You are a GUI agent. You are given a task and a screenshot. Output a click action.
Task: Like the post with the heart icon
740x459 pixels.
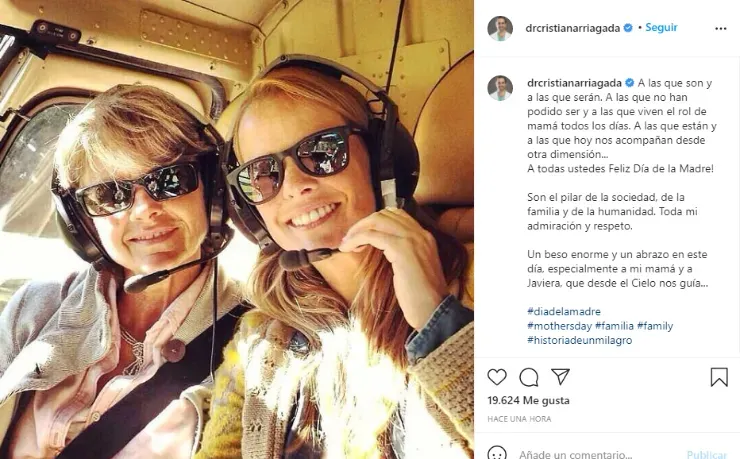coord(497,377)
